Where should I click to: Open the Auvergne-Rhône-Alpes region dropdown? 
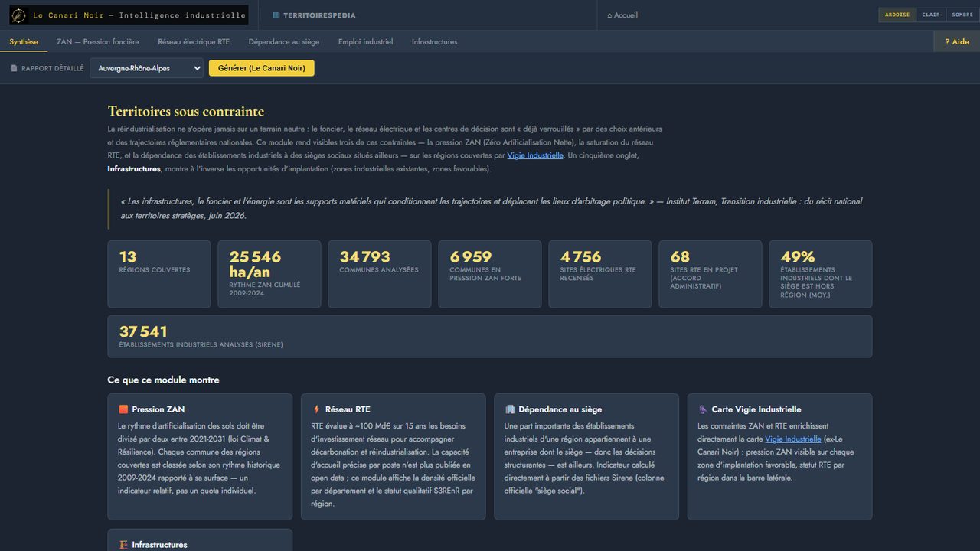(x=146, y=68)
